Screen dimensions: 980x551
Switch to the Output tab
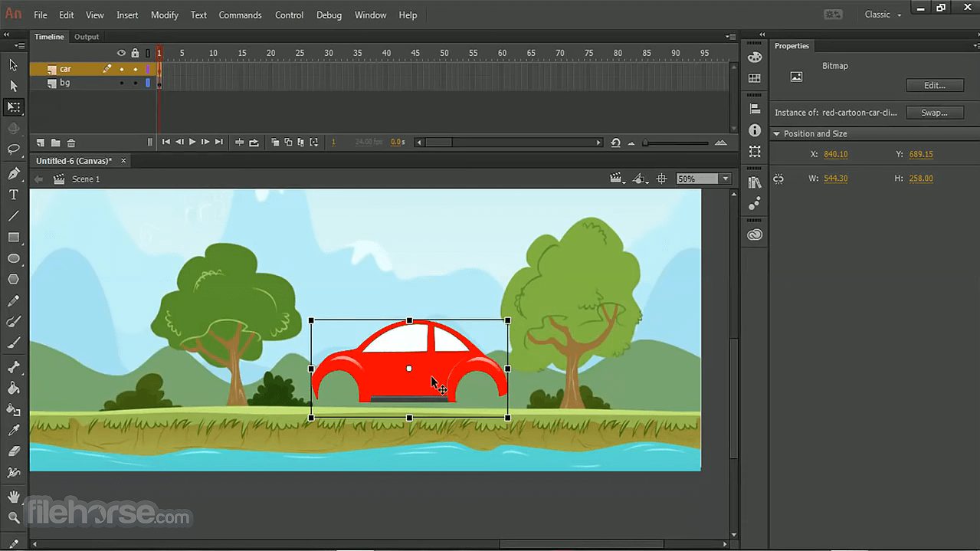point(86,36)
